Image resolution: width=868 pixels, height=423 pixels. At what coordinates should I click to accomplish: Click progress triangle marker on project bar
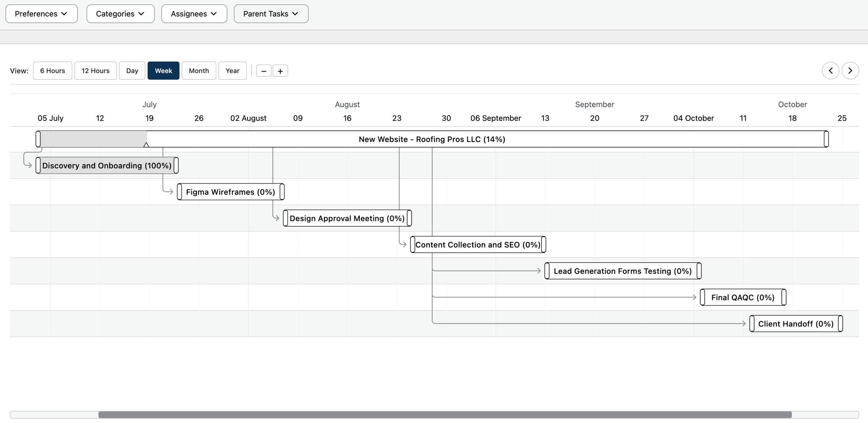(146, 145)
